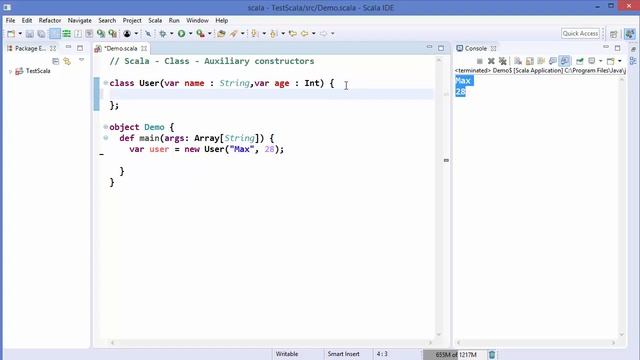The image size is (640, 360).
Task: Open Display Selected Console dropdown arrow
Action: tap(600, 61)
